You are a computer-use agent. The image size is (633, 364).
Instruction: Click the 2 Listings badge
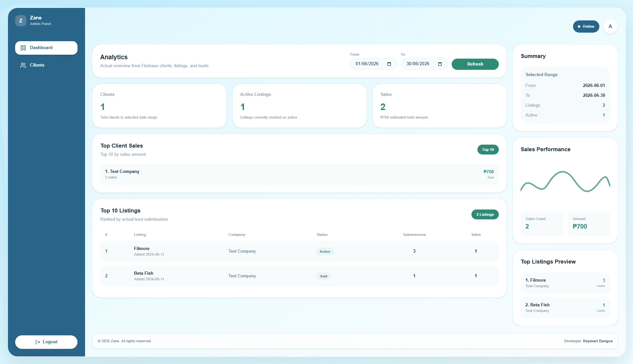click(485, 214)
